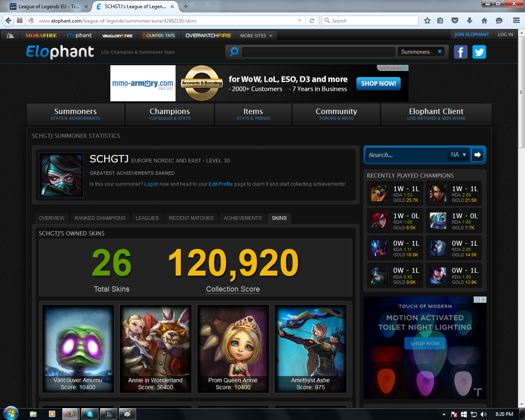Expand the Summoners search type dropdown
This screenshot has width=525, height=420.
click(x=421, y=52)
